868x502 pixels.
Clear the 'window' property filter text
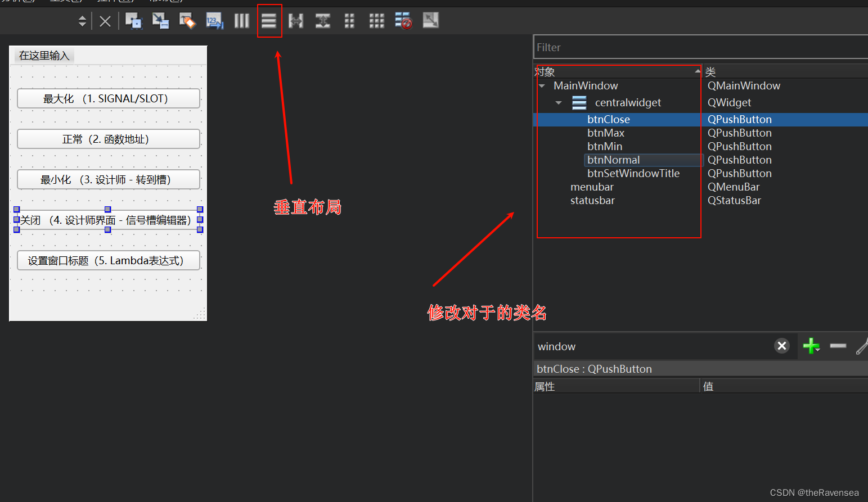pos(782,346)
